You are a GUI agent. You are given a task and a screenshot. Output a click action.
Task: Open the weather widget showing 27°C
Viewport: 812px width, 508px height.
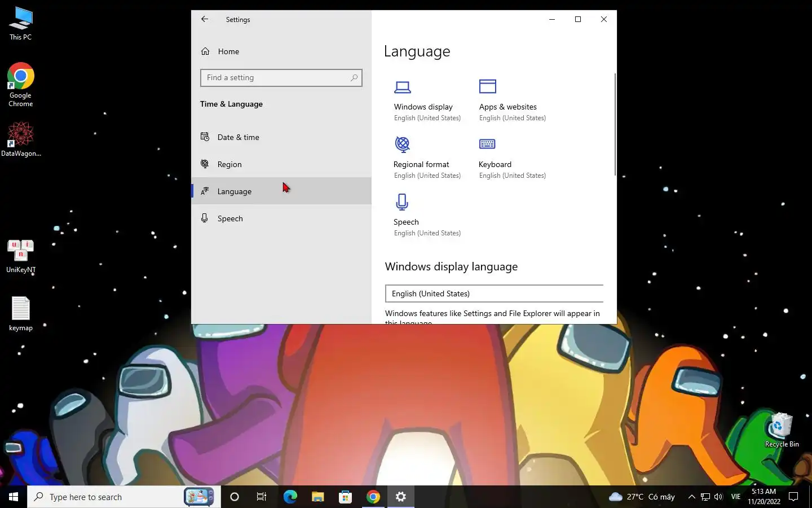pyautogui.click(x=642, y=497)
